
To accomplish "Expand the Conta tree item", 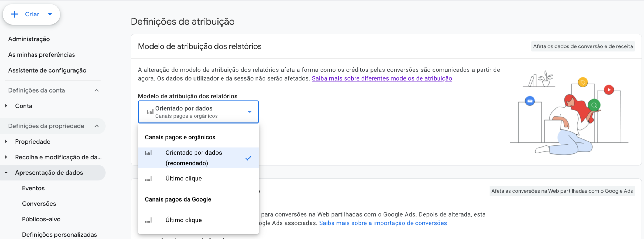I will click(6, 106).
